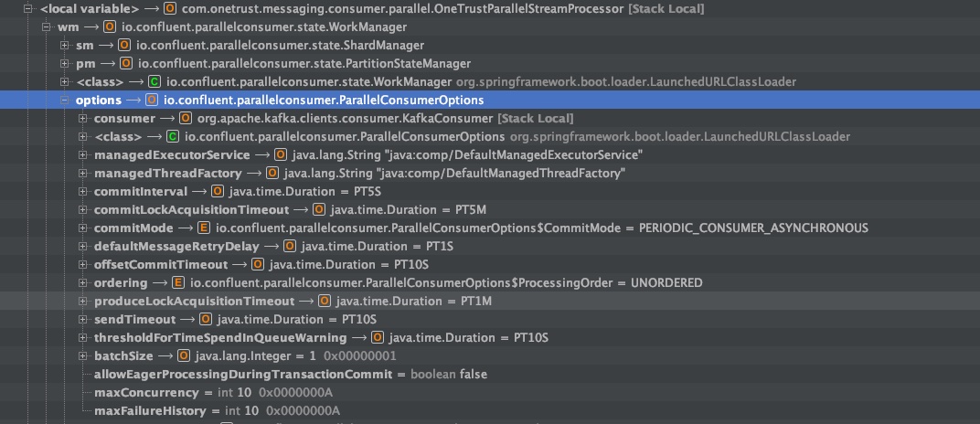Click the wm variable name
Screen dimensions: 980x424
tap(69, 27)
